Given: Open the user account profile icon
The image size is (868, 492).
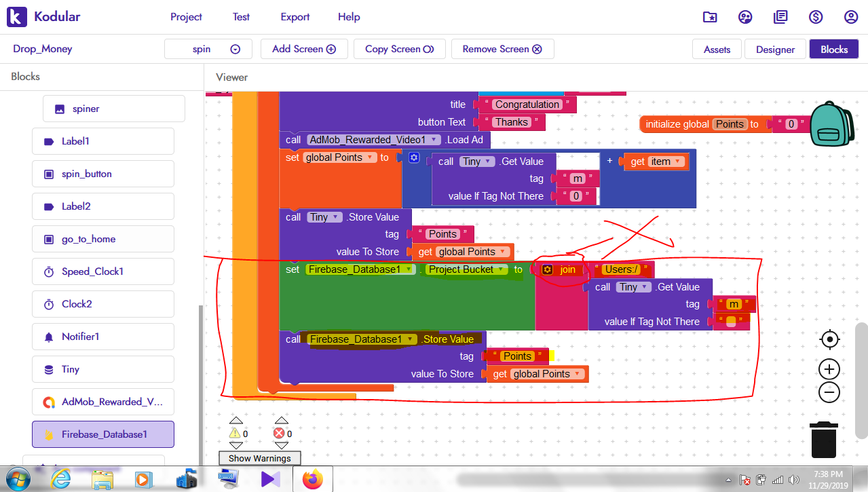Looking at the screenshot, I should pyautogui.click(x=851, y=17).
